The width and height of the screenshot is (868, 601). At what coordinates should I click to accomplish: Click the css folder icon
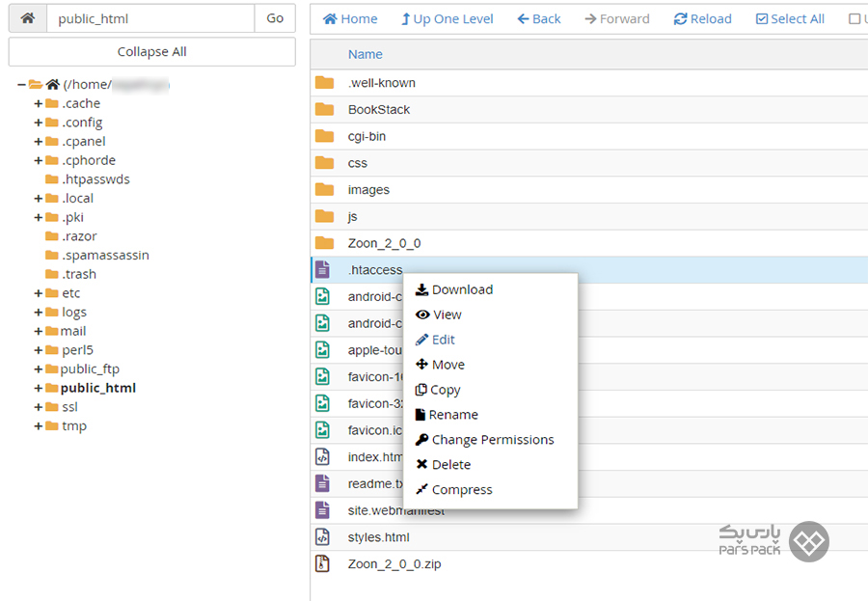point(324,163)
